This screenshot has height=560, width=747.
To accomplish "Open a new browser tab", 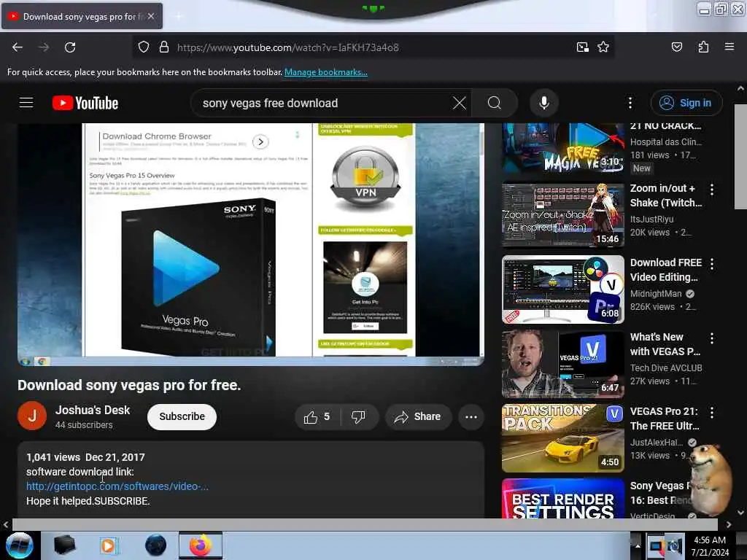I will pos(179,17).
